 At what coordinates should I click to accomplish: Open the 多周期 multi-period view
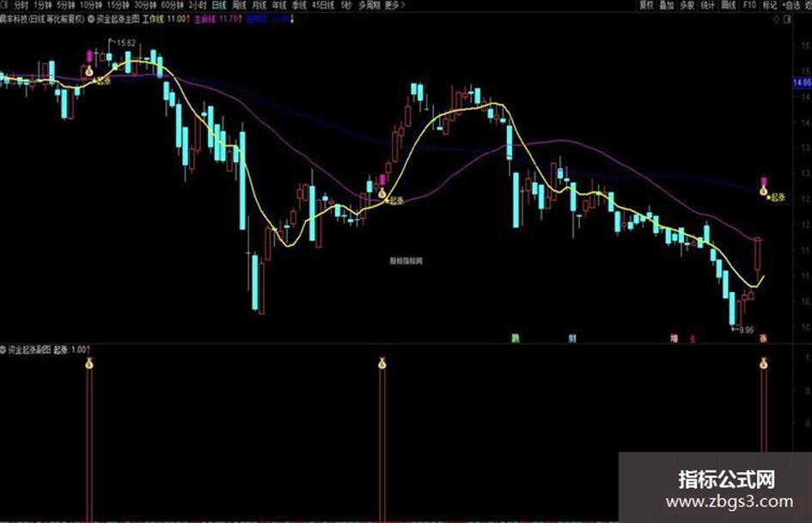369,5
